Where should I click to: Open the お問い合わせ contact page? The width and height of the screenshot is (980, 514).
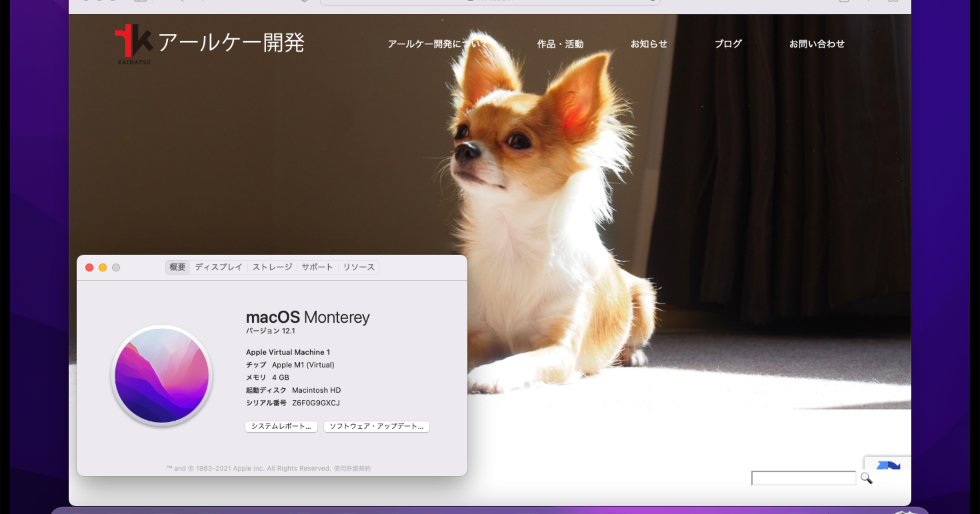point(817,44)
